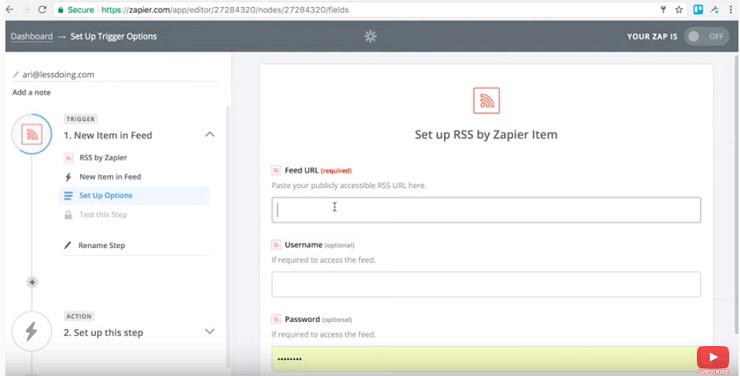The height and width of the screenshot is (376, 740).
Task: Click the RSS icon next to Feed URL label
Action: 276,170
